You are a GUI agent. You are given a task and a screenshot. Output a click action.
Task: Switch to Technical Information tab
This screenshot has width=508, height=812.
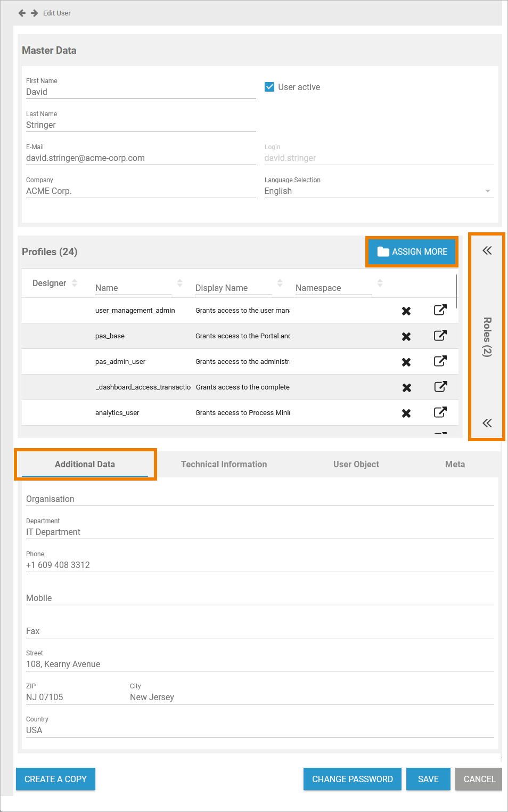[x=224, y=464]
